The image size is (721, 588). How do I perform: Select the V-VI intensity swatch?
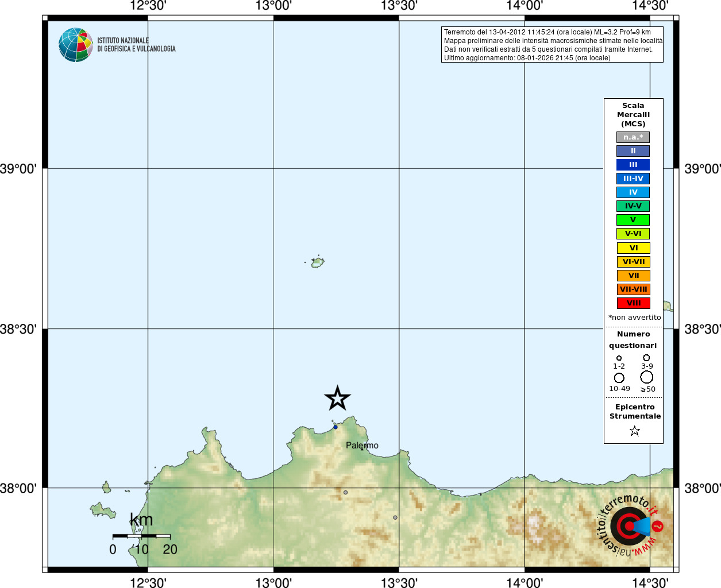(x=633, y=234)
